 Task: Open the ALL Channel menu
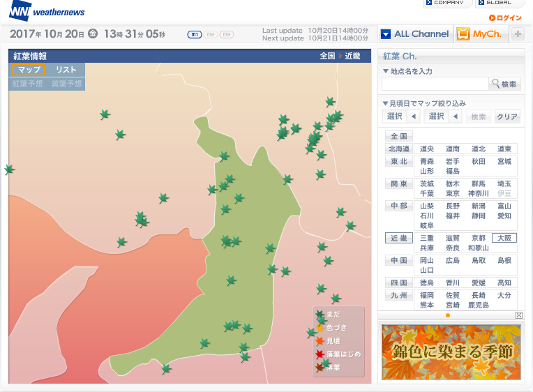(415, 34)
